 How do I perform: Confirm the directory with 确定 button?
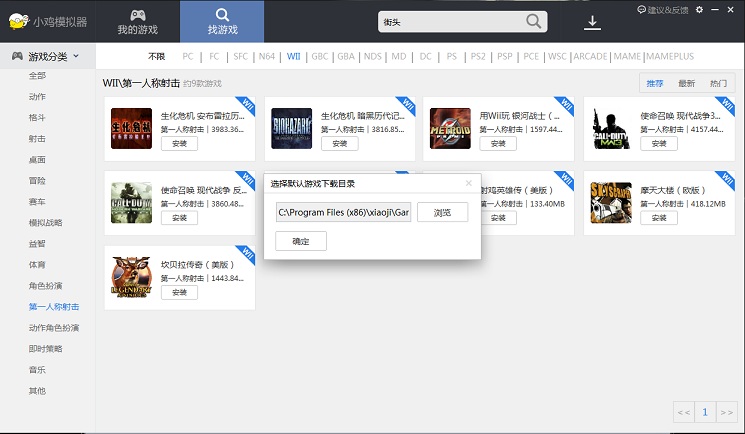pyautogui.click(x=301, y=241)
